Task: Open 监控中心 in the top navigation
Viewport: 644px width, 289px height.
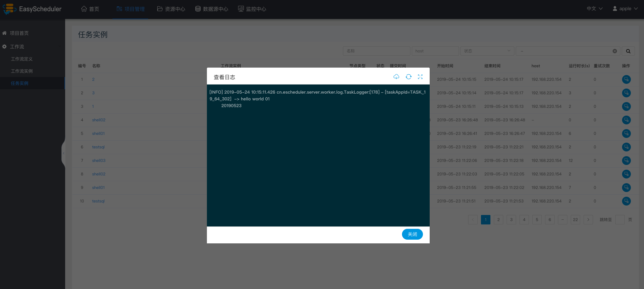Action: point(252,9)
